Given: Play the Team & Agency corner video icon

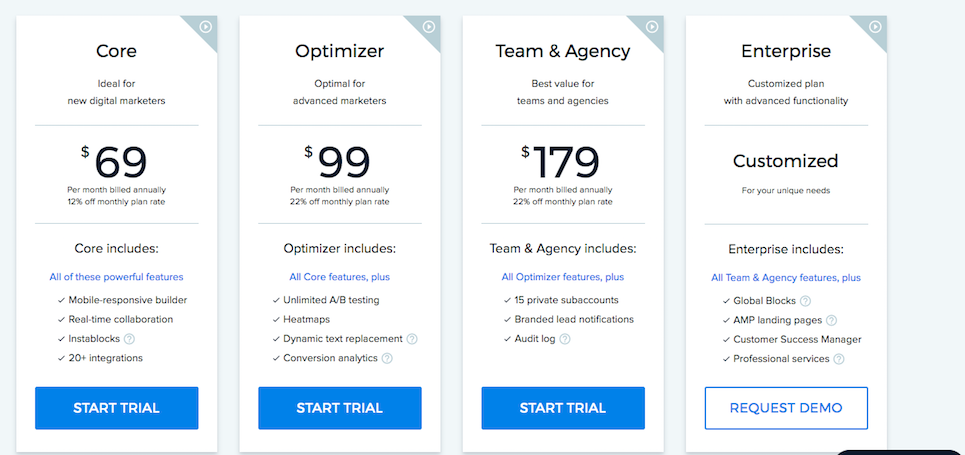Looking at the screenshot, I should 652,26.
